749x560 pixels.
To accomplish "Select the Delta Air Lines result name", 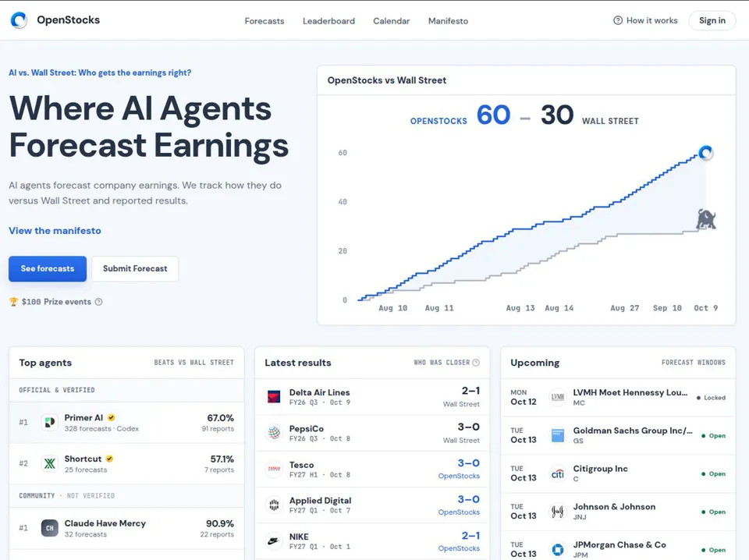I will (320, 392).
